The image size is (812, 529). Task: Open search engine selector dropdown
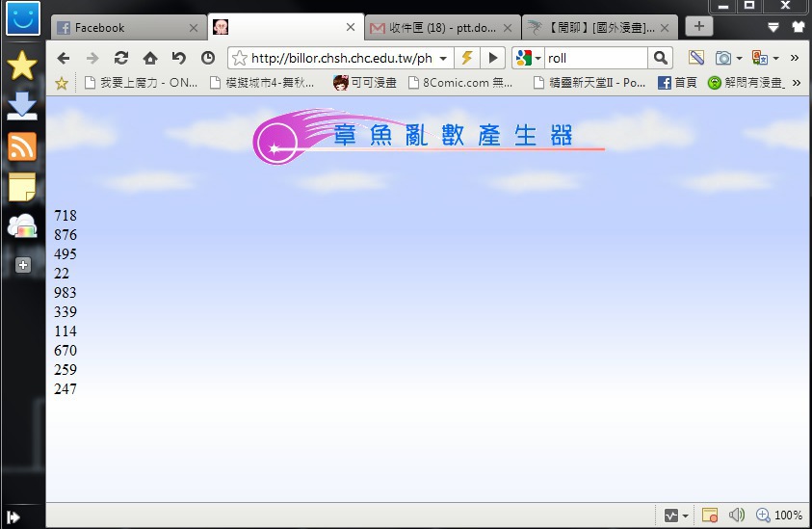coord(538,59)
